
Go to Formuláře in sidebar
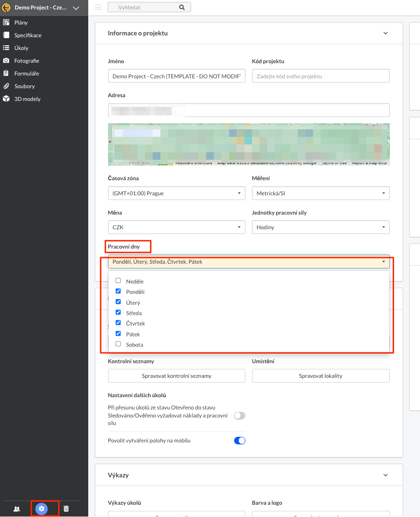point(27,74)
